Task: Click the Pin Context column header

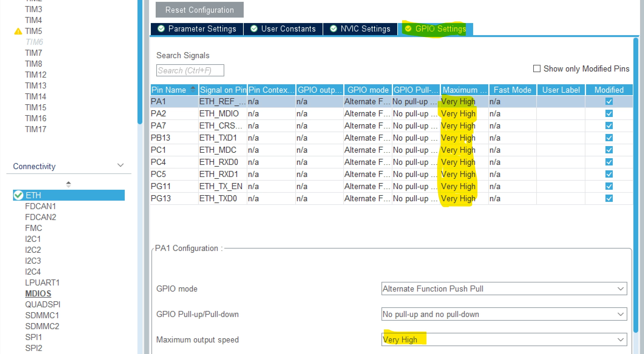Action: (x=271, y=90)
